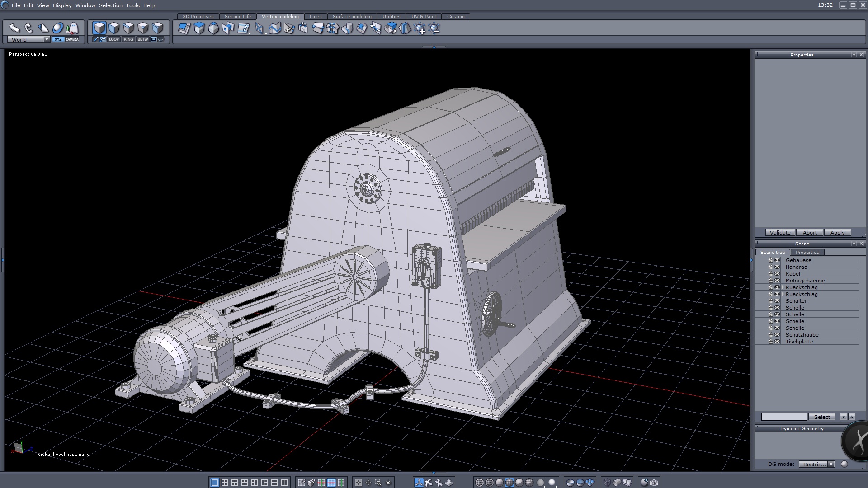Click the Select button in Scene panel
Image resolution: width=868 pixels, height=488 pixels.
(x=821, y=417)
